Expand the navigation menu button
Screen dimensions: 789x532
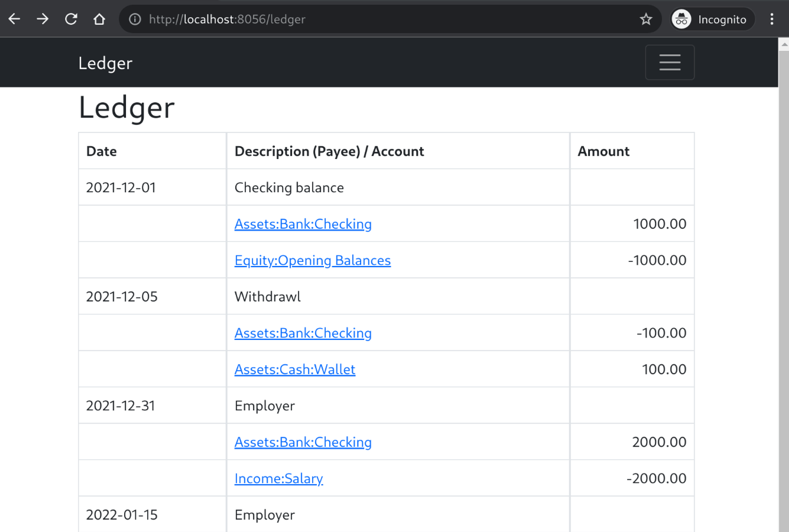click(670, 62)
